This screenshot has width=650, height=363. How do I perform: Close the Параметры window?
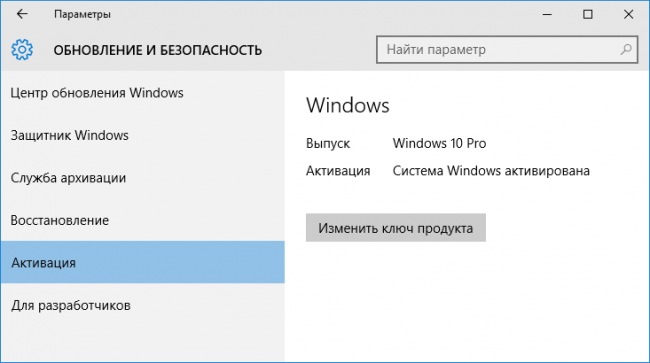tap(628, 15)
